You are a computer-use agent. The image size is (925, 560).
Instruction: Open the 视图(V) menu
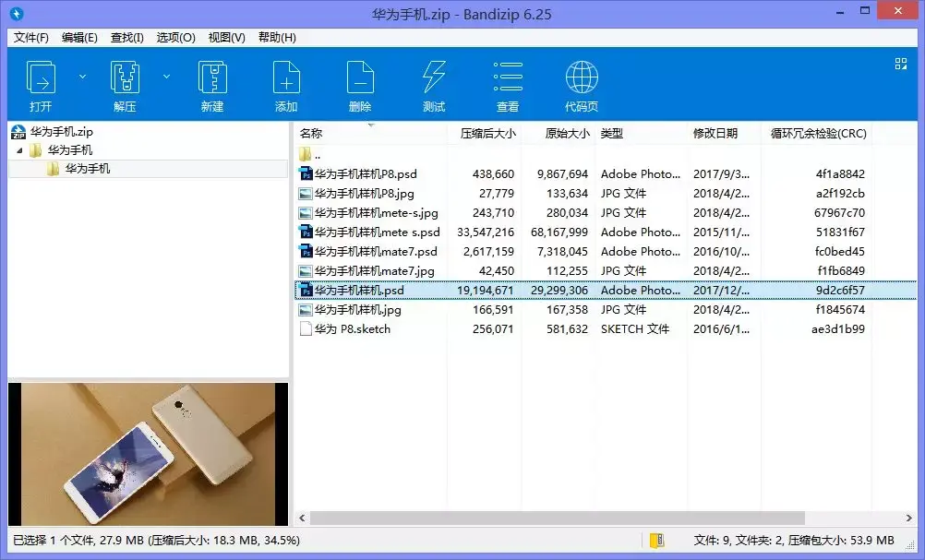226,38
